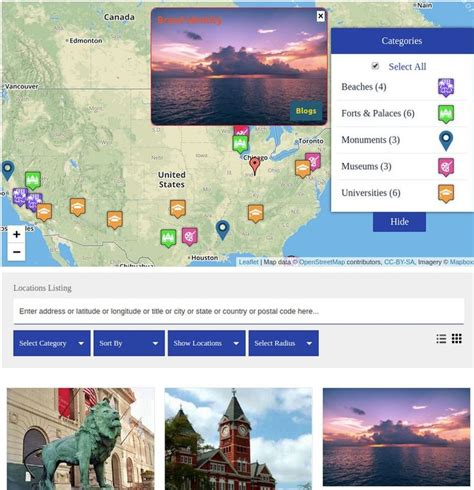The width and height of the screenshot is (474, 490).
Task: Open the Select Category dropdown
Action: coord(52,343)
